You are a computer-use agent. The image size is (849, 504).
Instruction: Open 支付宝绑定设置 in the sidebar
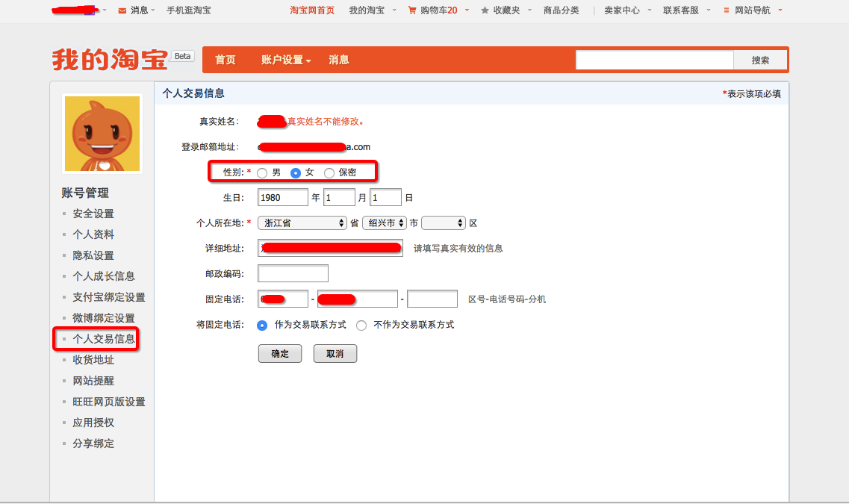click(x=109, y=297)
